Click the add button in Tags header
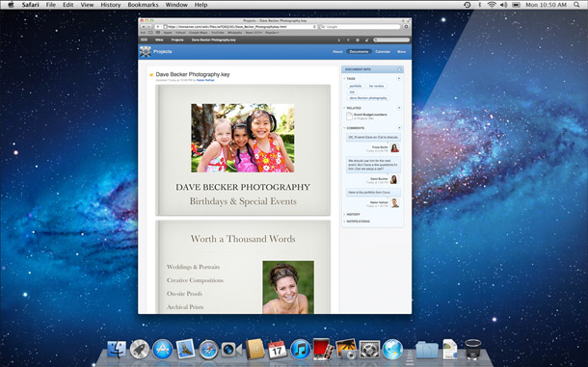The width and height of the screenshot is (588, 367). [399, 79]
